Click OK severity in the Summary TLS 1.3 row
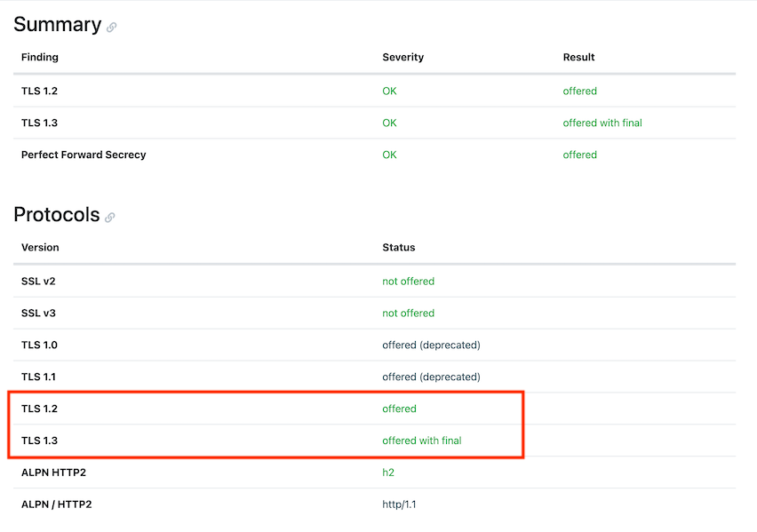 (389, 123)
